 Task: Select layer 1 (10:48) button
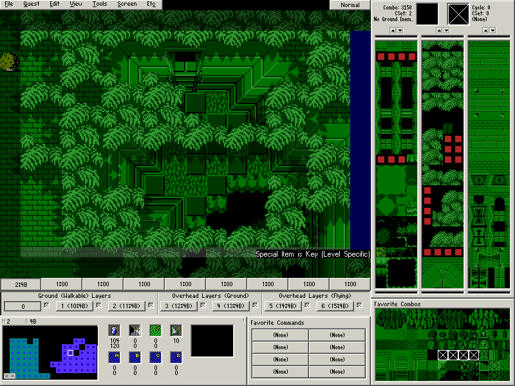pos(74,306)
